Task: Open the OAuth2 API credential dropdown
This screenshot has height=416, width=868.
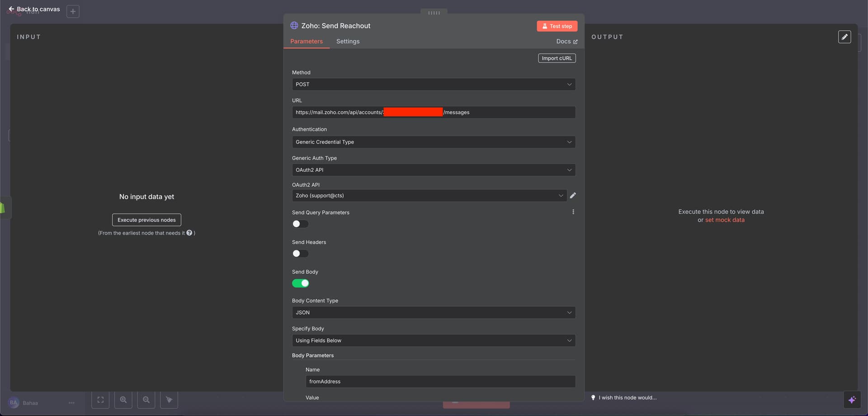Action: [429, 195]
